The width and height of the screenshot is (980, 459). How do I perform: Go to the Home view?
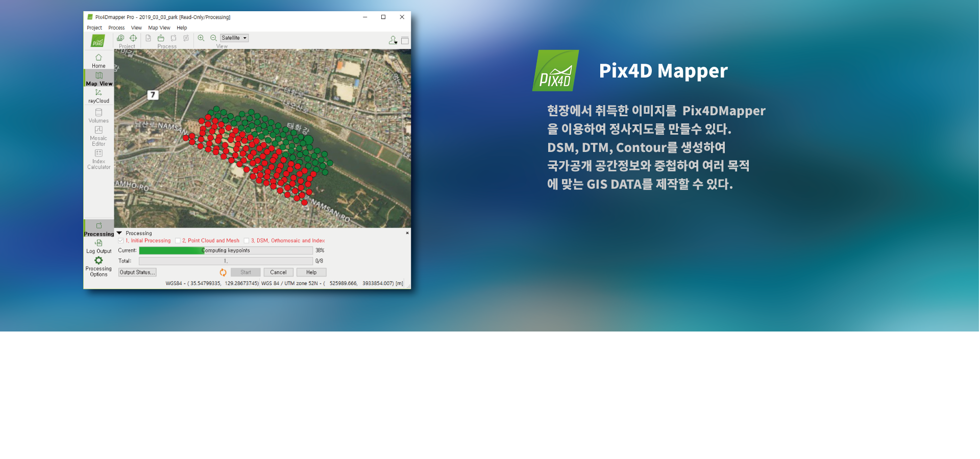[99, 61]
